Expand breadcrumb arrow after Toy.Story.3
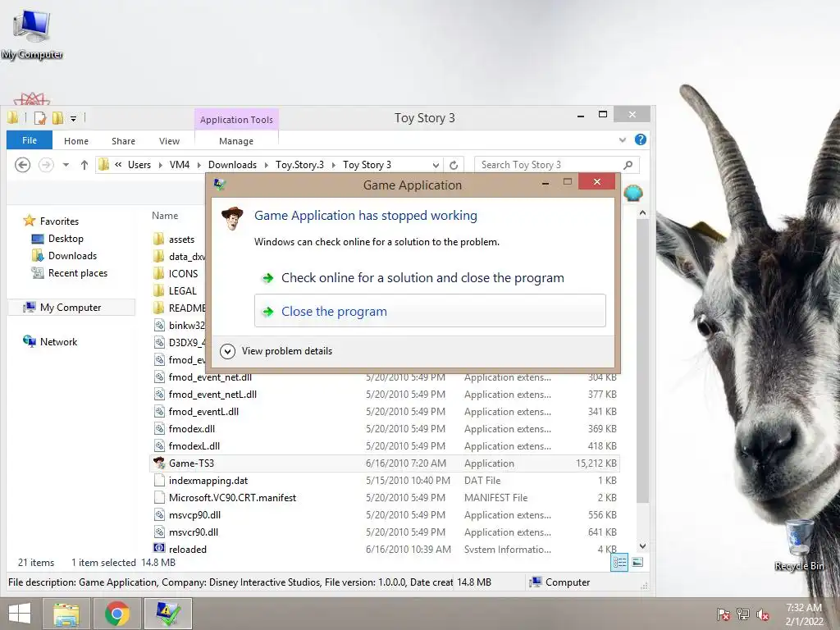 coord(334,165)
